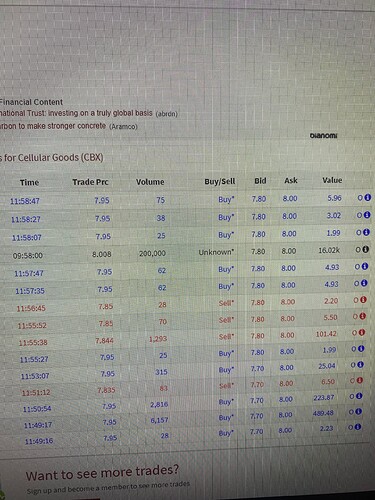Viewport: 375px width, 500px height.
Task: Click the O marker on the 11:55:52 sell row
Action: click(356, 316)
